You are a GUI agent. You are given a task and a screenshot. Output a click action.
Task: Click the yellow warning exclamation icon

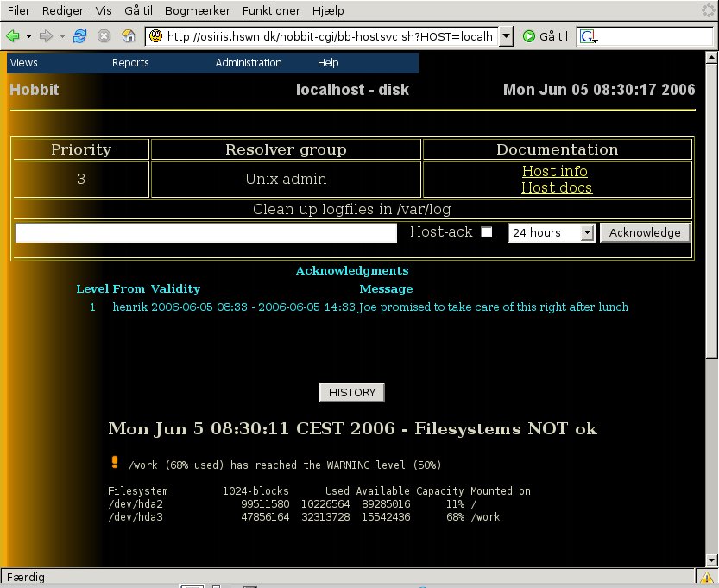(x=115, y=463)
